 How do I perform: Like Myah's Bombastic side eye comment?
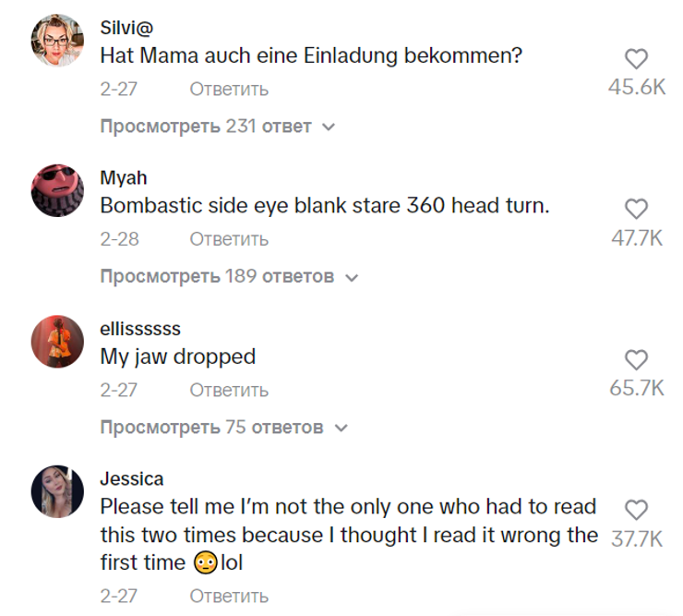[636, 209]
